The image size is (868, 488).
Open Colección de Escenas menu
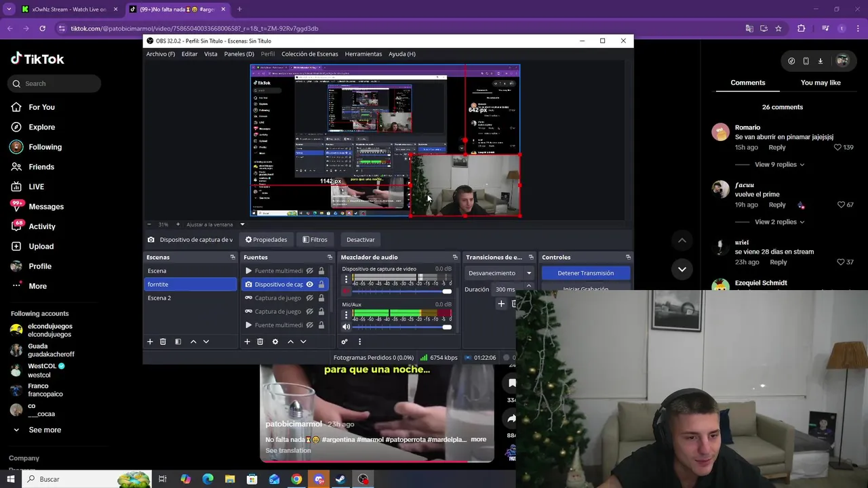pos(309,54)
